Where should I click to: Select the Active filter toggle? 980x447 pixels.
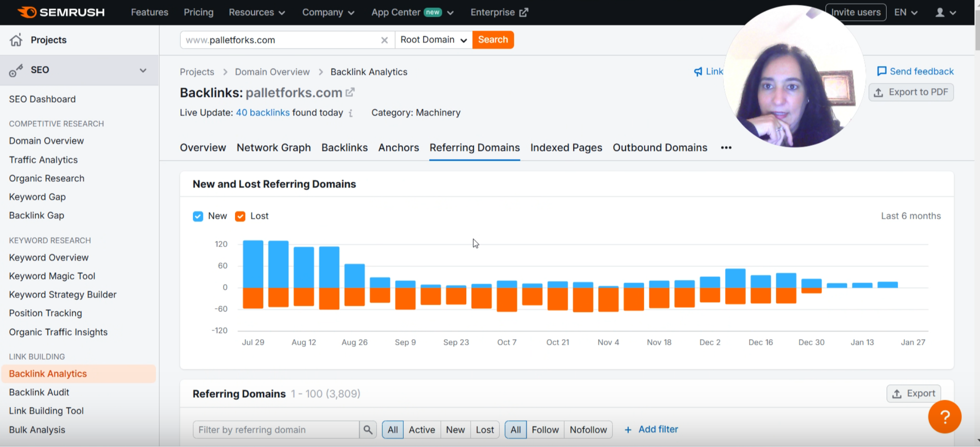click(422, 429)
